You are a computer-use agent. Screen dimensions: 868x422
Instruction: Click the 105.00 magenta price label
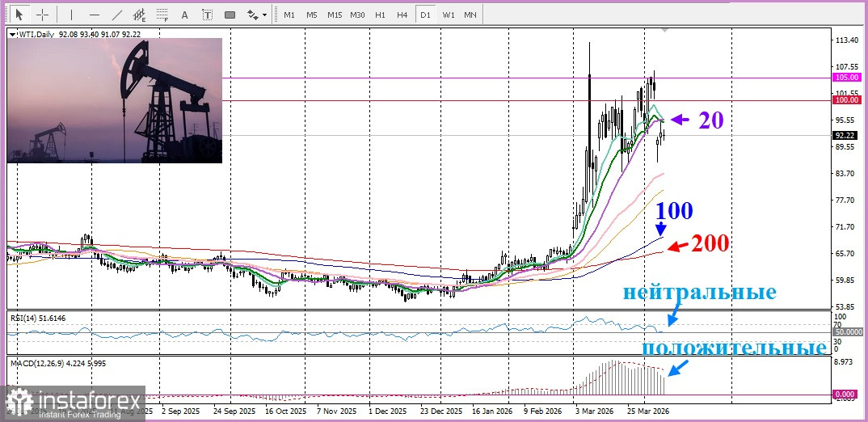[x=847, y=78]
